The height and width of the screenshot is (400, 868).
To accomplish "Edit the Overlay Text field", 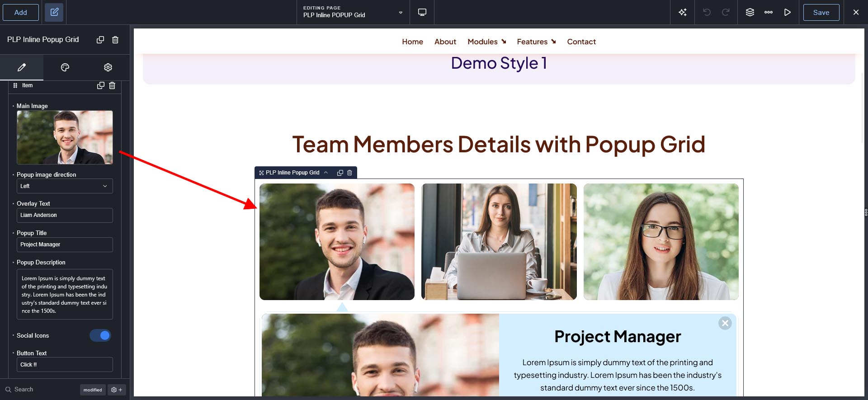I will click(x=65, y=215).
